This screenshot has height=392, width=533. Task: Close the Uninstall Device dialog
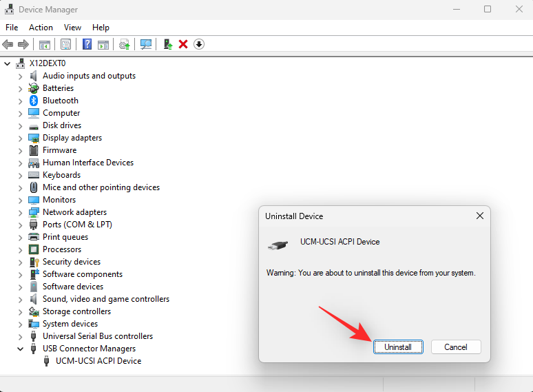pyautogui.click(x=479, y=216)
